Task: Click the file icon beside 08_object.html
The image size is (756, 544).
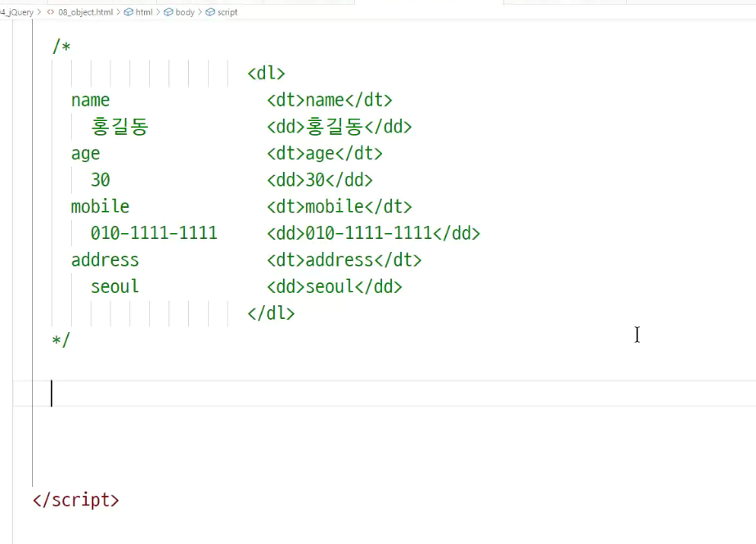Action: point(51,12)
